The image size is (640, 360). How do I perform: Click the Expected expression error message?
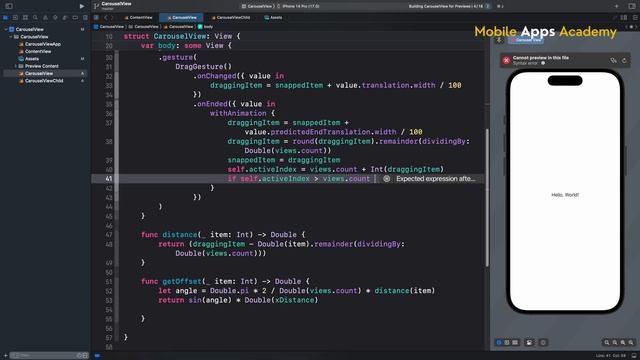pos(436,179)
